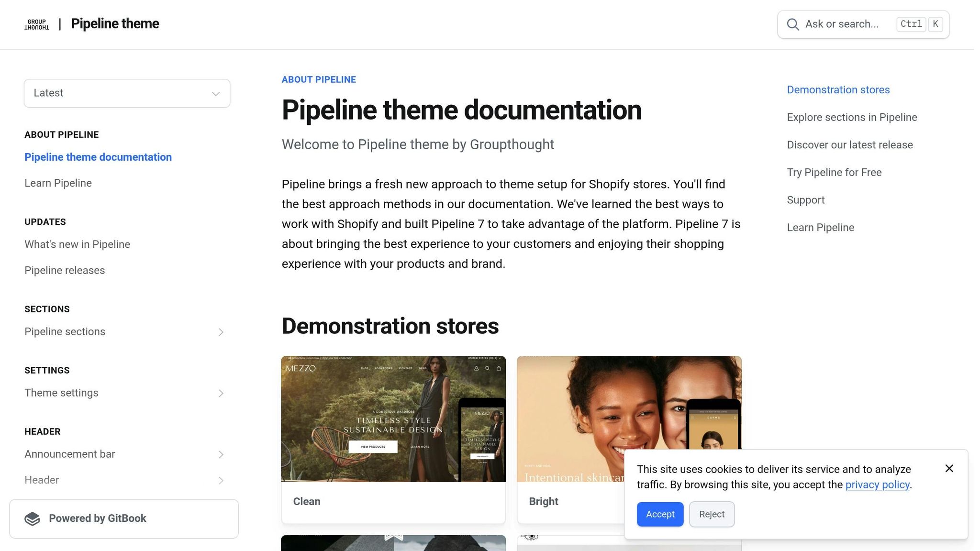Click Pipeline theme site title
This screenshot has height=551, width=980.
click(115, 23)
